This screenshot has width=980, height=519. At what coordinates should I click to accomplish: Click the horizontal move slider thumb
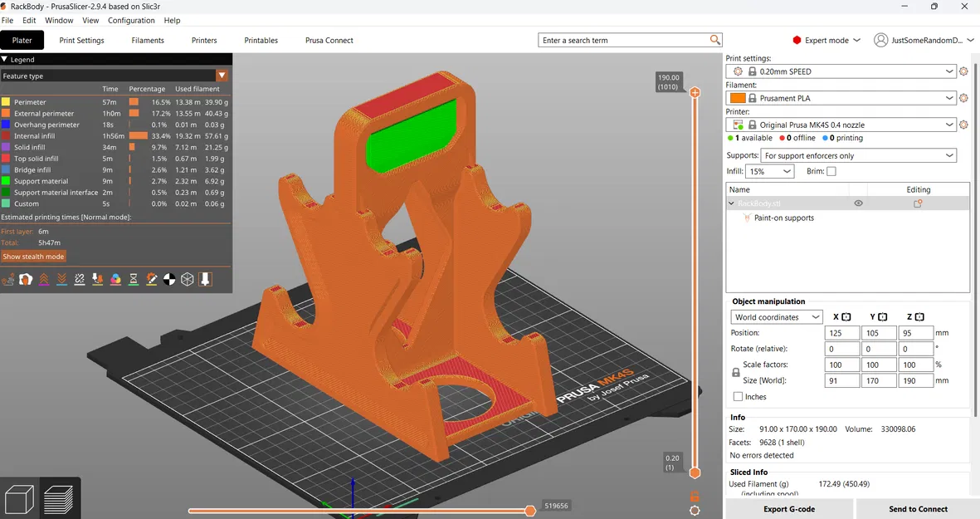[530, 511]
